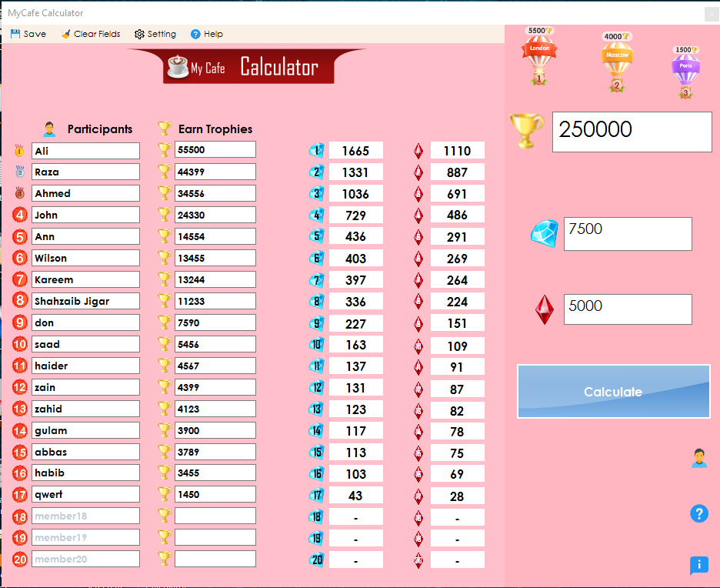Click the info icon at bottom right
720x588 pixels.
699,566
